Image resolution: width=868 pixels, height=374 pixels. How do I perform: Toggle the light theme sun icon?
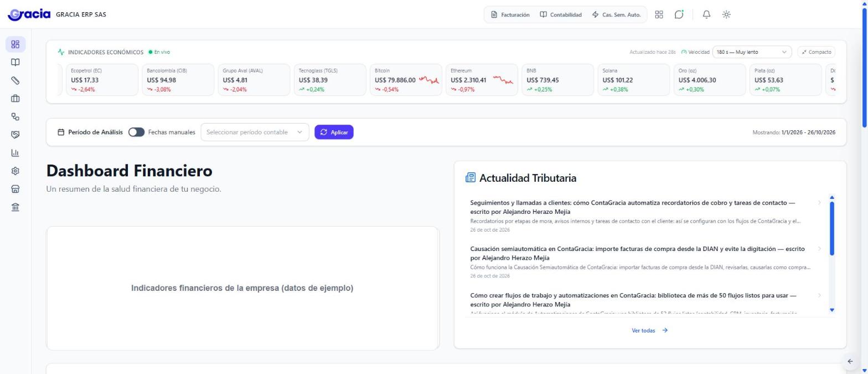point(726,15)
